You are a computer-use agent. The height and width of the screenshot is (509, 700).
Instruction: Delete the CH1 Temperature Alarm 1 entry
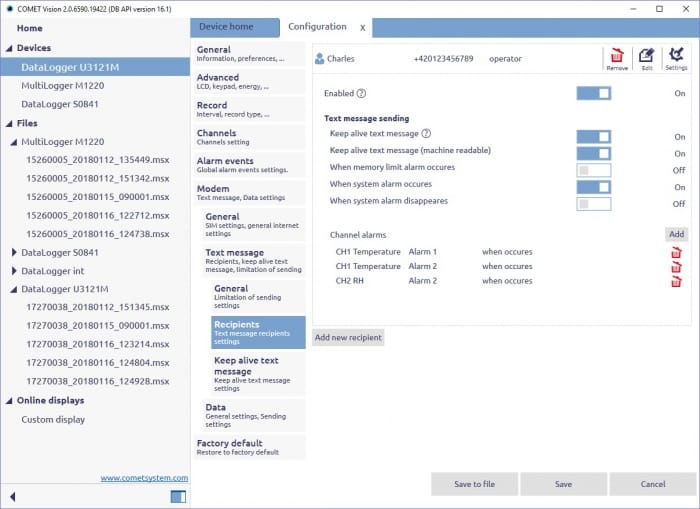(676, 252)
